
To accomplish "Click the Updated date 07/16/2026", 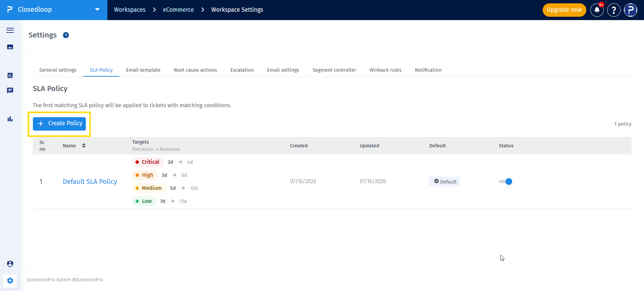I will (x=373, y=181).
